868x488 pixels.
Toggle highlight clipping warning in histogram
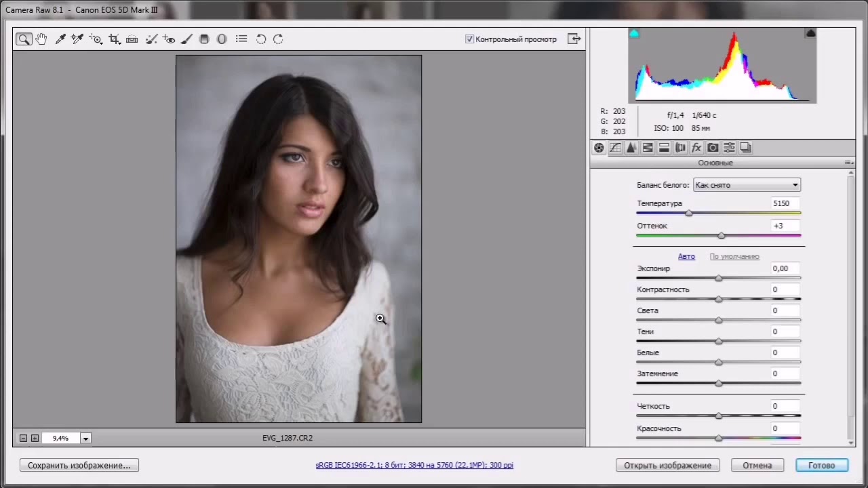(x=810, y=33)
